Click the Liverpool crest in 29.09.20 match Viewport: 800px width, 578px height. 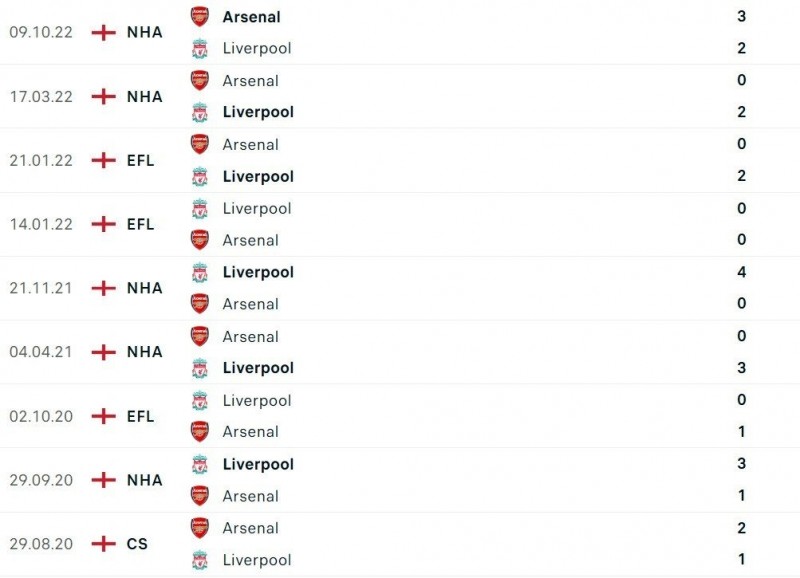[x=200, y=464]
